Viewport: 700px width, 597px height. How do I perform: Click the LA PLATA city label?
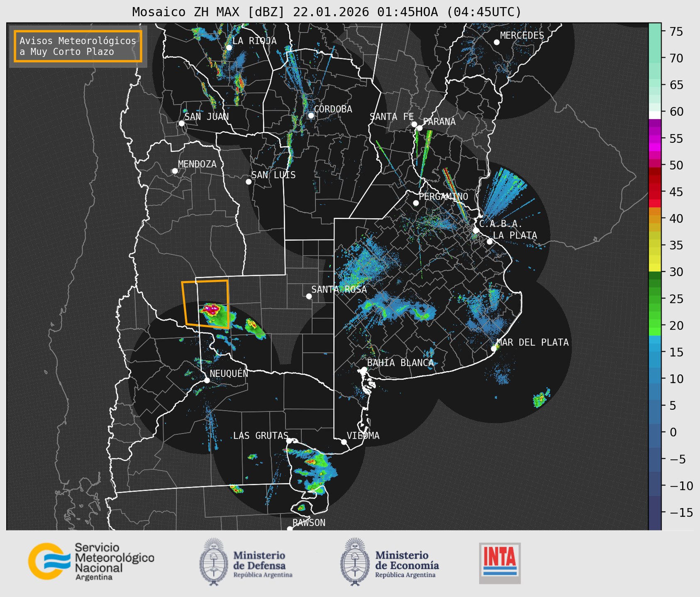pyautogui.click(x=515, y=235)
